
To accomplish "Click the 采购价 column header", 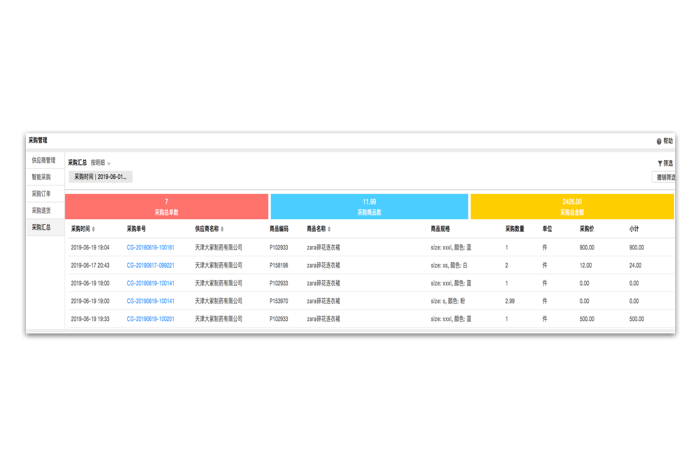I will point(587,229).
